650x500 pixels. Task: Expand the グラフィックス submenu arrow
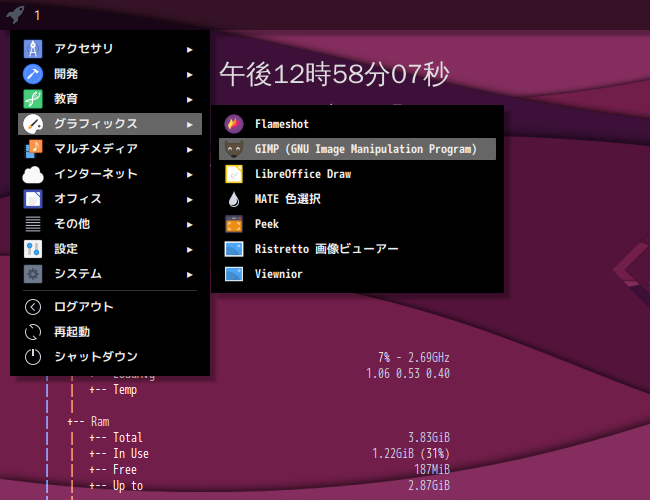(x=189, y=124)
